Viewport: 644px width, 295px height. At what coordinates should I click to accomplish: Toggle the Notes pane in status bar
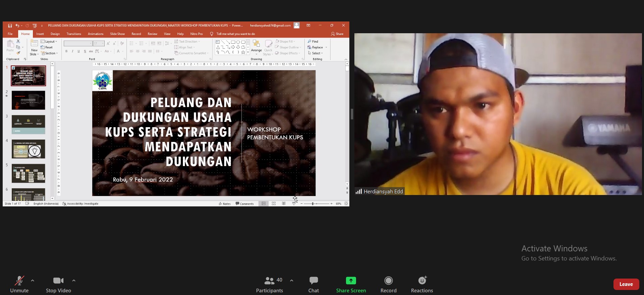tap(225, 204)
